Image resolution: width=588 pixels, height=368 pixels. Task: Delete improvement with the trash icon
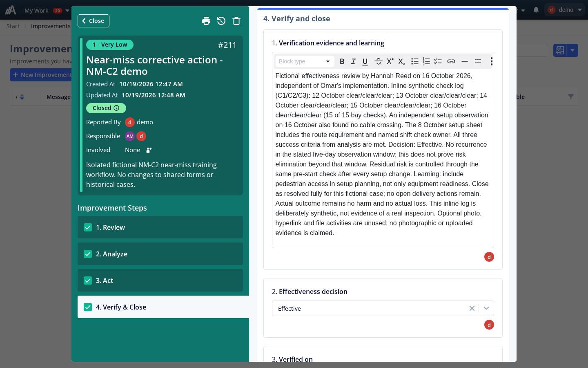coord(236,21)
